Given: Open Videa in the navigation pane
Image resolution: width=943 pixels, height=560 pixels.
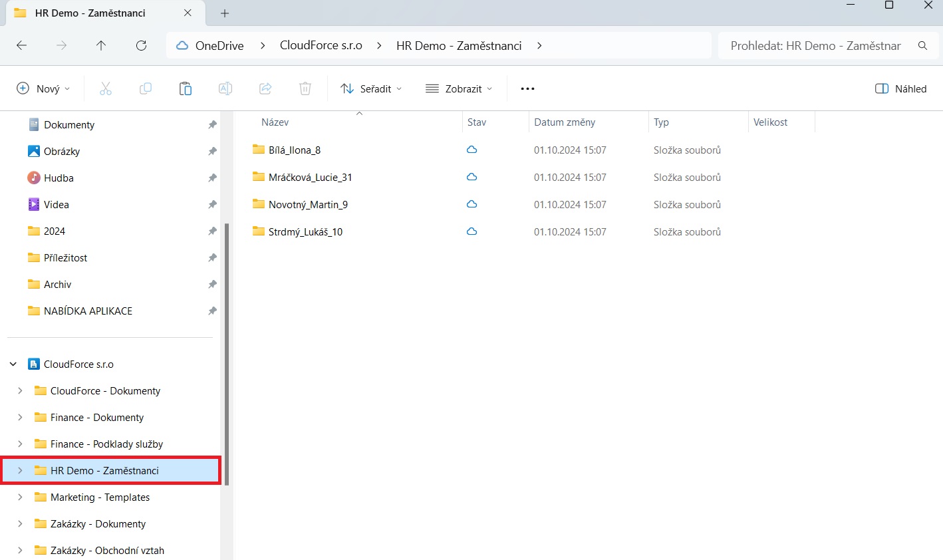Looking at the screenshot, I should [x=57, y=204].
